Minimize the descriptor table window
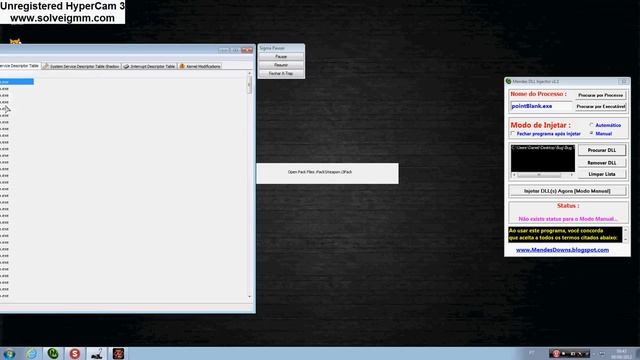Image resolution: width=640 pixels, height=360 pixels. [223, 50]
